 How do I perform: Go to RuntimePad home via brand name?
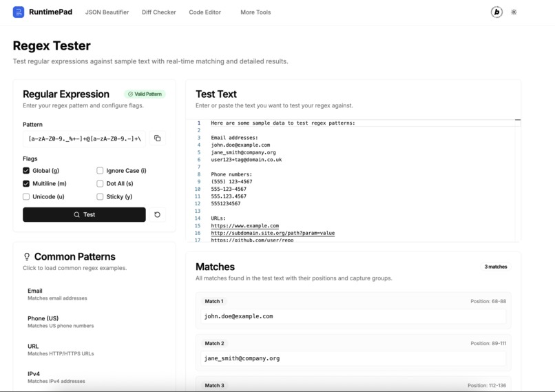(x=51, y=12)
